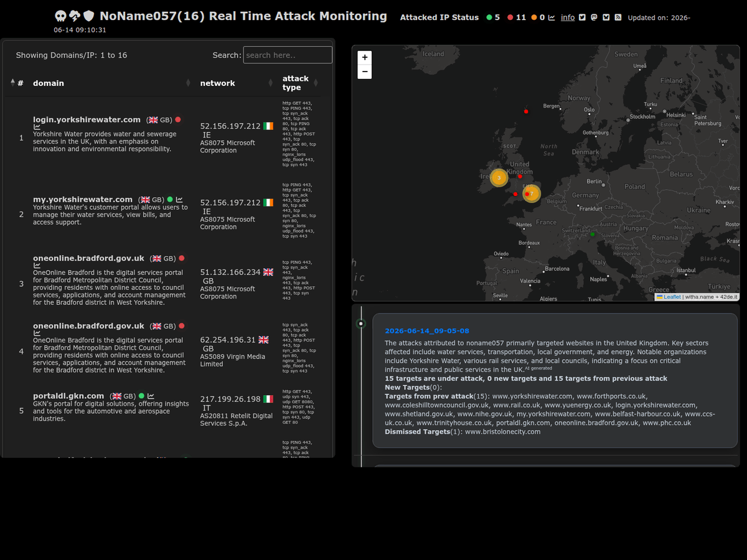Image resolution: width=747 pixels, height=560 pixels.
Task: Click green status dot for portaldl.gkn.com
Action: click(x=141, y=396)
